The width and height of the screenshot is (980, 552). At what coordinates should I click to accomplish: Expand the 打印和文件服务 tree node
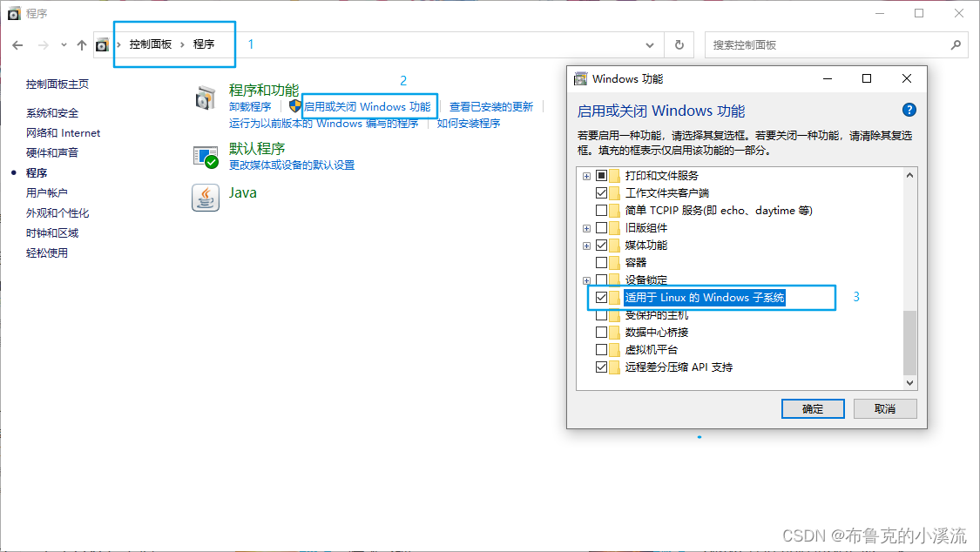click(587, 175)
